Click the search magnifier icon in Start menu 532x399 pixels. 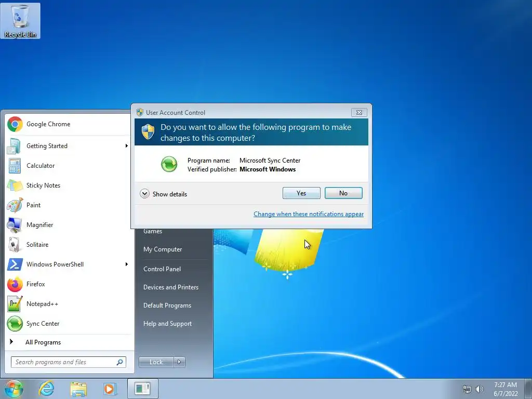coord(120,362)
